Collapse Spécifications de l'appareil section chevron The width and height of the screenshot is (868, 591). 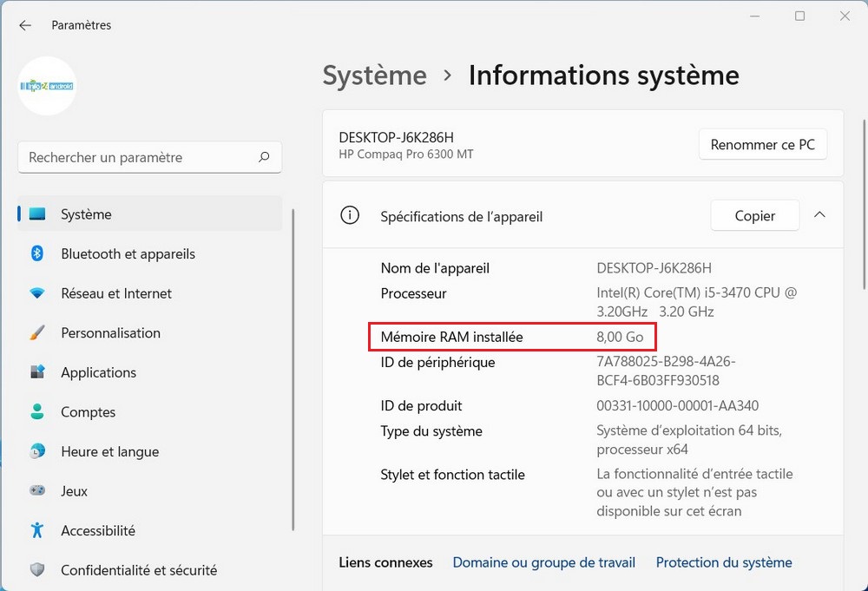pos(820,214)
